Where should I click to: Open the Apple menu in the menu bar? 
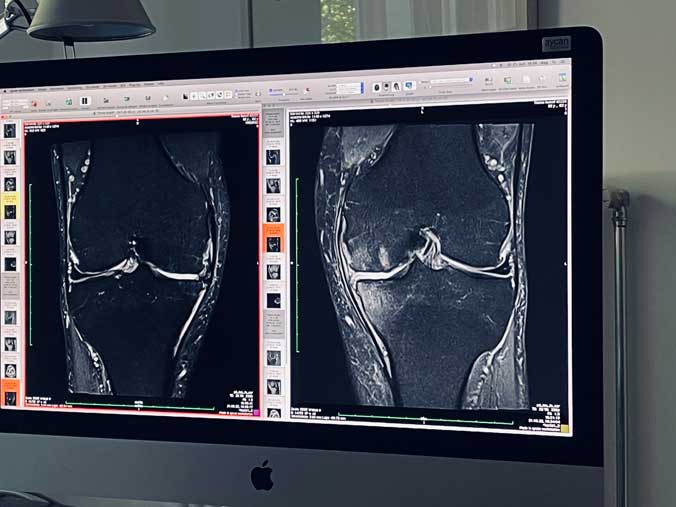point(5,91)
